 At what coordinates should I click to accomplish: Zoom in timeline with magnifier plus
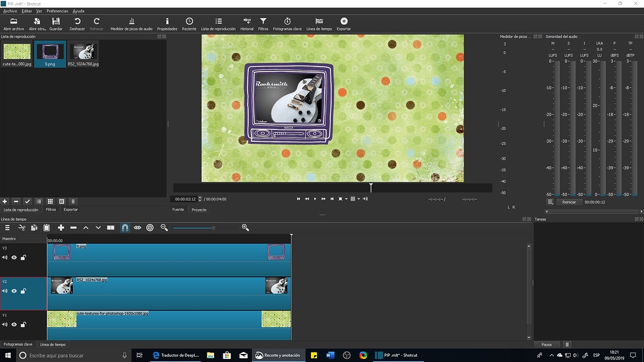245,228
